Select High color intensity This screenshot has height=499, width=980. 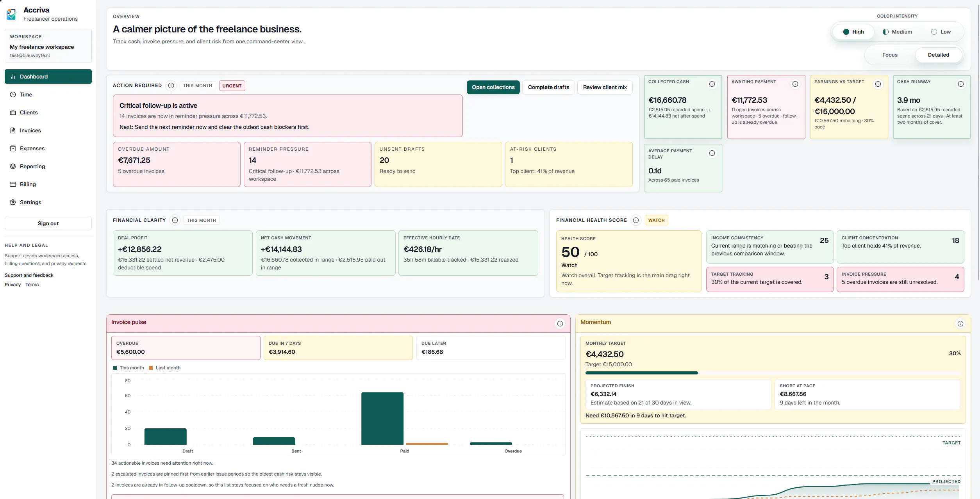pos(853,32)
